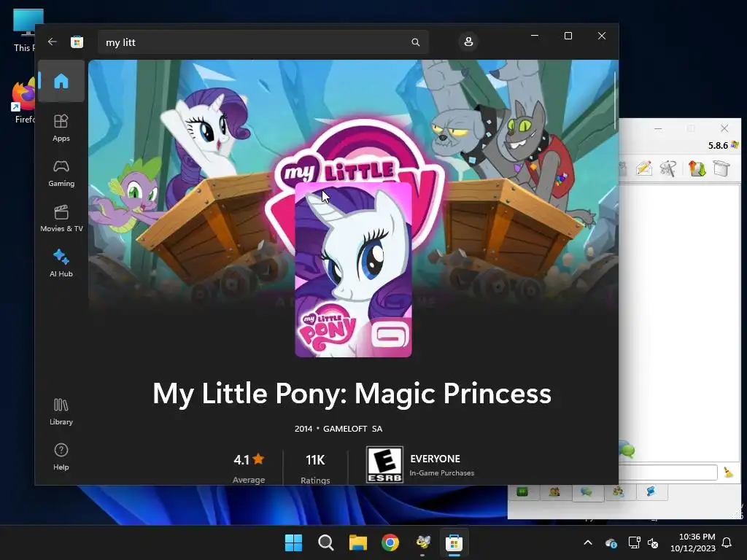The image size is (747, 560).
Task: Open Windows Search from the taskbar
Action: pos(326,542)
